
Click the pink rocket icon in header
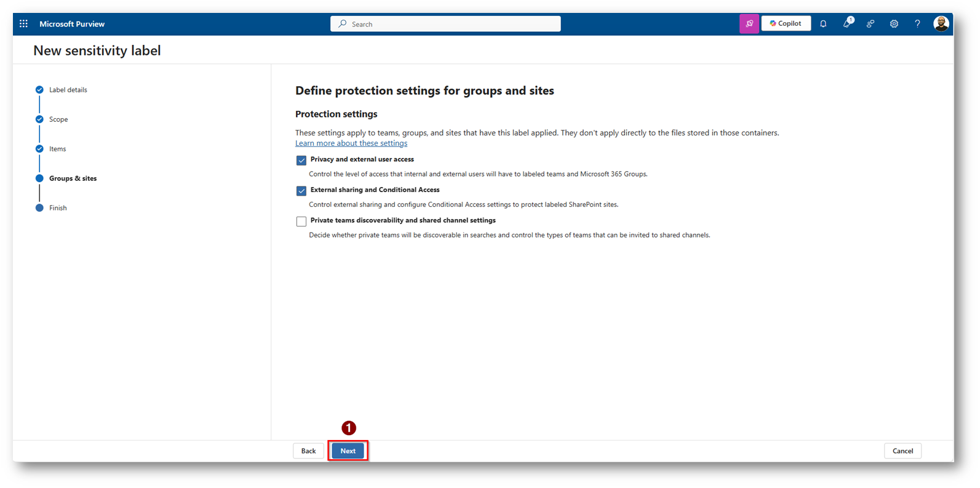point(749,24)
